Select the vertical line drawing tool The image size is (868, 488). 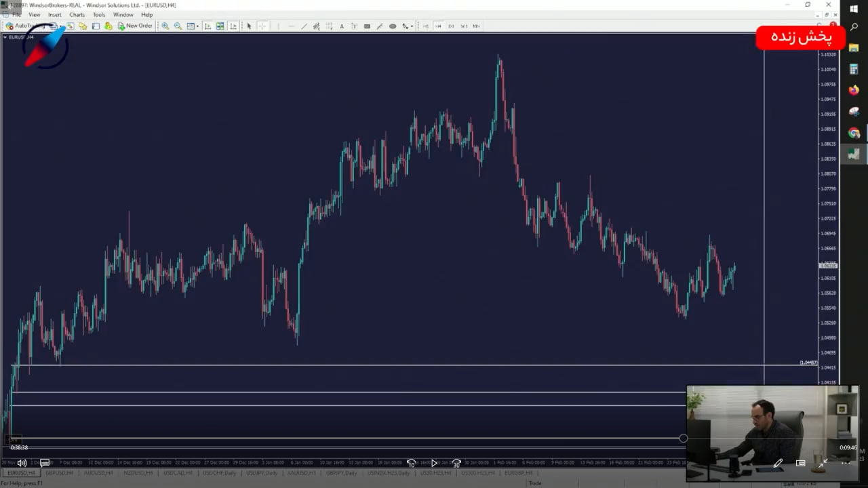coord(278,26)
